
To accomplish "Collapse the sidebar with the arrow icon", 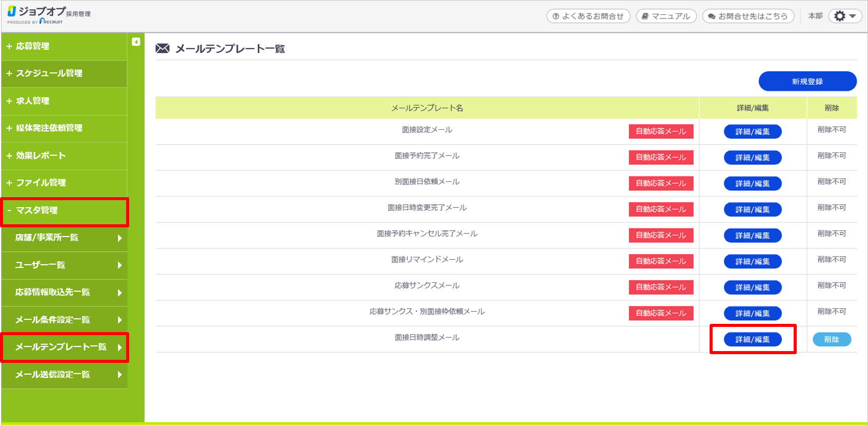I will pyautogui.click(x=136, y=42).
